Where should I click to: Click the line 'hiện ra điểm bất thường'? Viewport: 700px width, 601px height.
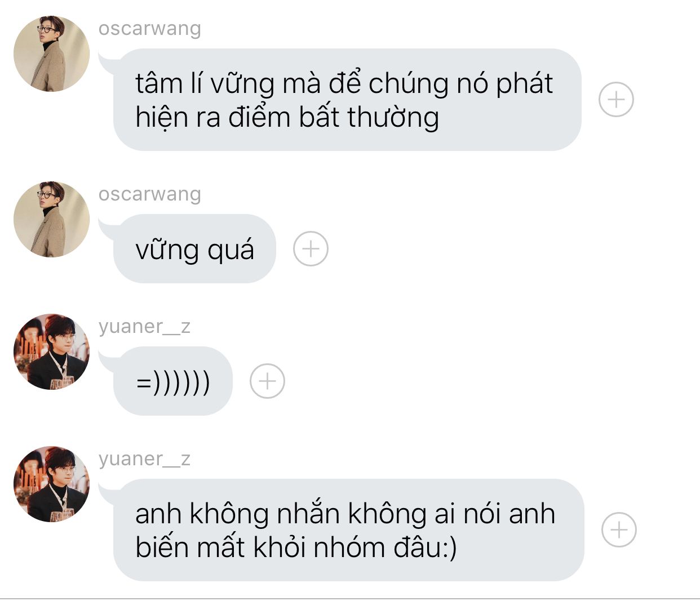[287, 117]
